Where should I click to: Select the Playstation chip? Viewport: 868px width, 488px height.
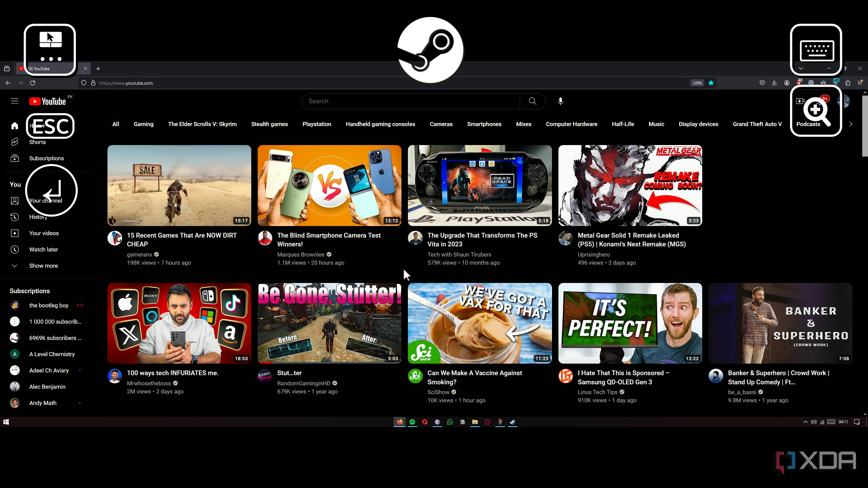tap(317, 124)
